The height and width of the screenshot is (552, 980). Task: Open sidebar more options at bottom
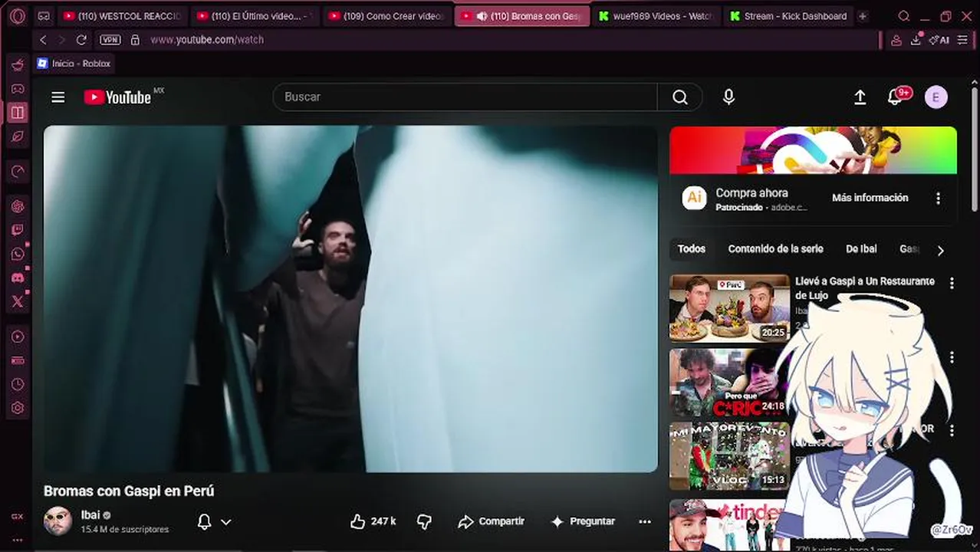coord(17,540)
